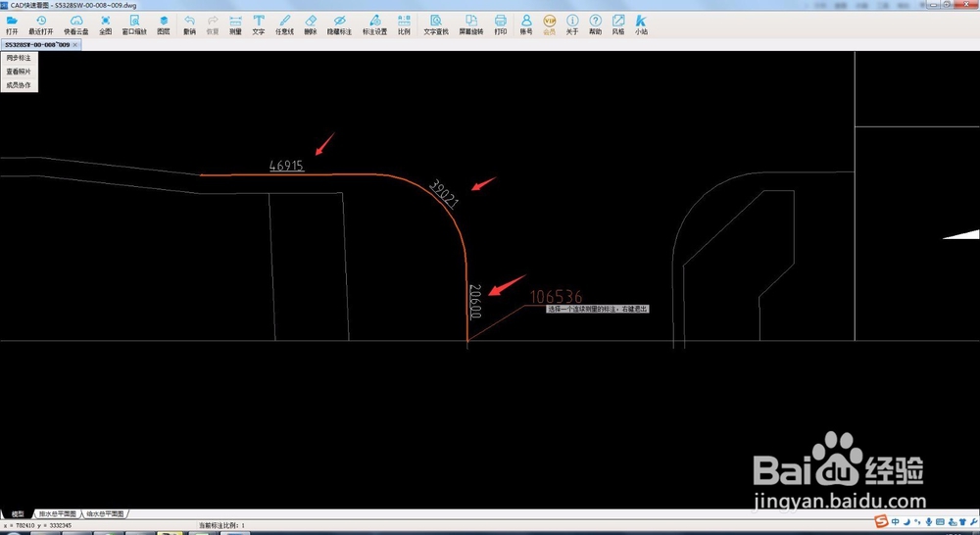Viewport: 980px width, 535px height.
Task: Click the 风格 style icon
Action: (618, 25)
